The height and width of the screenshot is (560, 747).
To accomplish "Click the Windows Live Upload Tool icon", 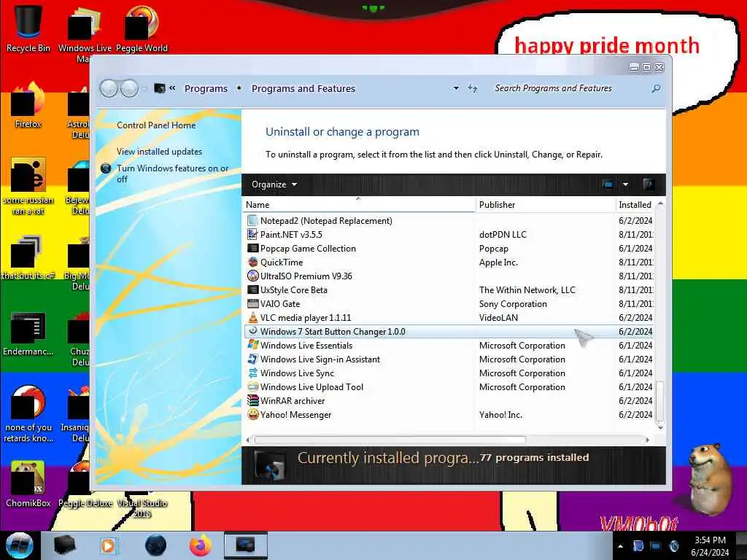I will [x=252, y=386].
